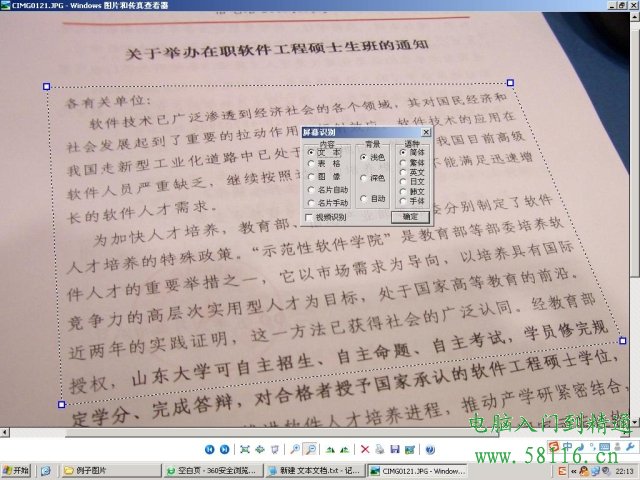Image resolution: width=640 pixels, height=480 pixels.
Task: Go to the next image
Action: click(225, 450)
